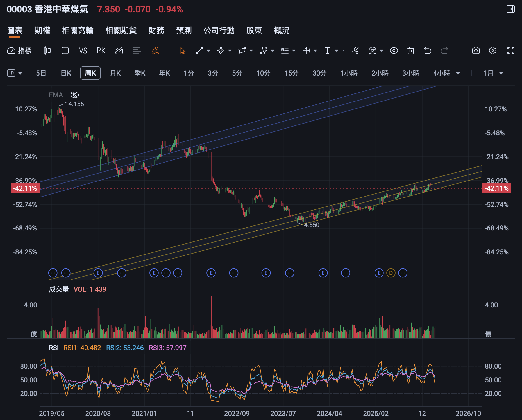Select the 季K timeframe

140,73
